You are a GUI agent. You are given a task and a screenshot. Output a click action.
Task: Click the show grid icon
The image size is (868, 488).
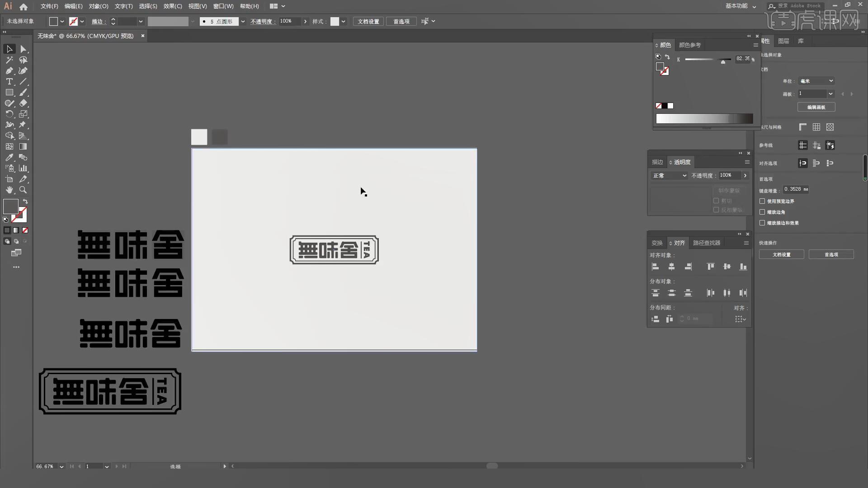(816, 127)
